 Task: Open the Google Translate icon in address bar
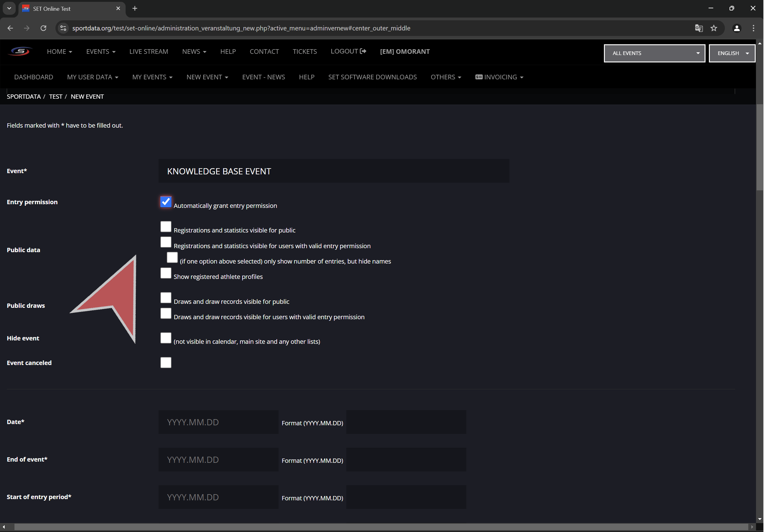[698, 28]
